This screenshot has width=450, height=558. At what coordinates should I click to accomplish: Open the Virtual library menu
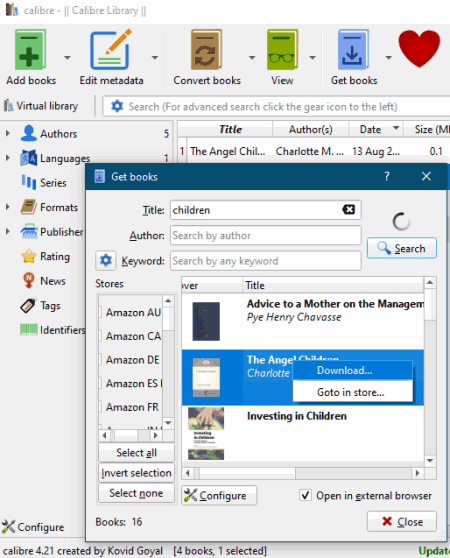coord(41,106)
